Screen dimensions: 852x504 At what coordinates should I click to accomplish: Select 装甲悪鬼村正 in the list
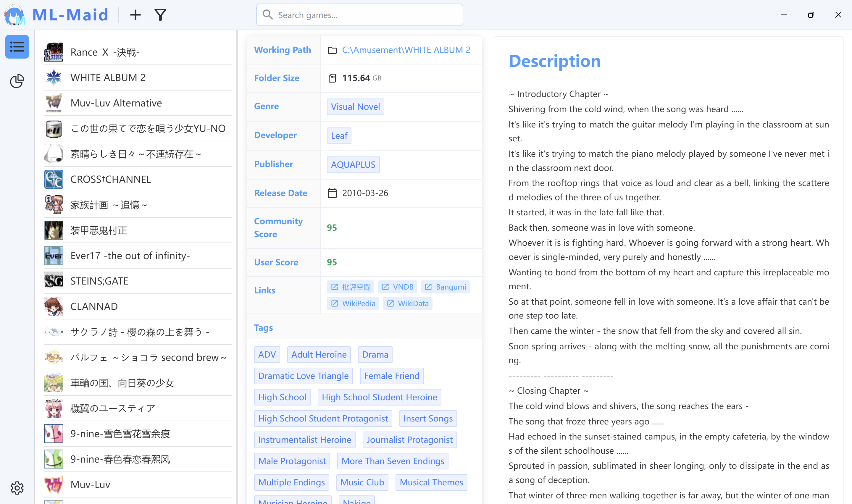point(138,230)
